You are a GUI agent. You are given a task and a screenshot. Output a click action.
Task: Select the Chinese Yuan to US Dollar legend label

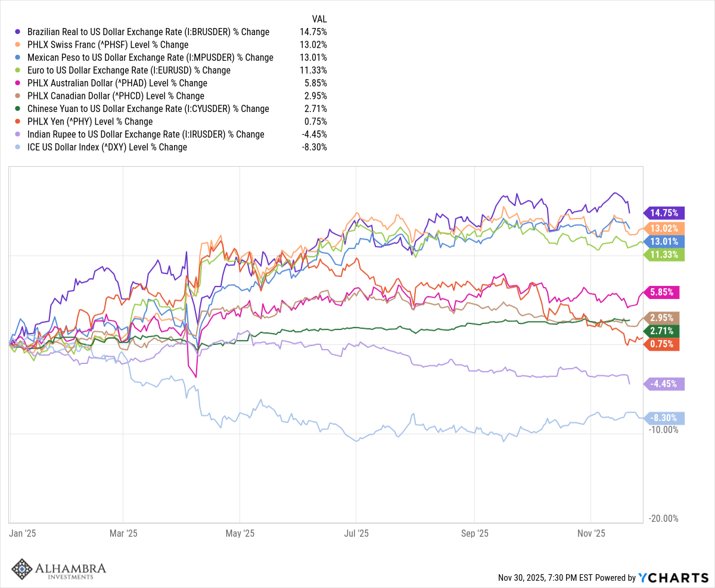click(x=148, y=109)
